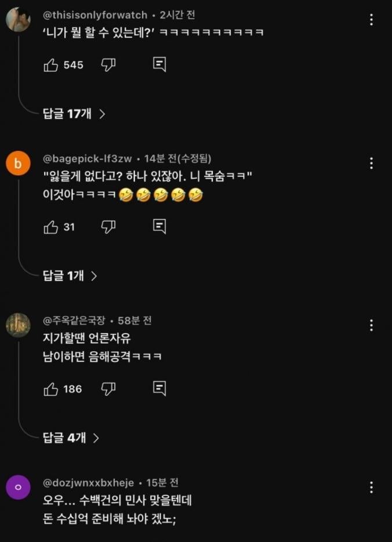392x542 pixels.
Task: Dislike the @thisisonlyforwatch comment
Action: (108, 65)
